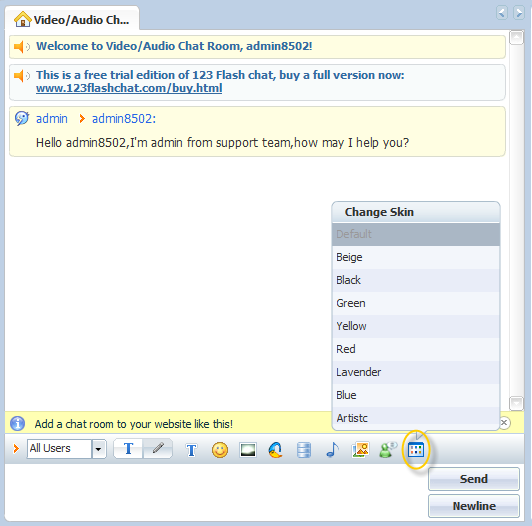532x526 pixels.
Task: Click the moon and sun icon
Action: click(276, 450)
